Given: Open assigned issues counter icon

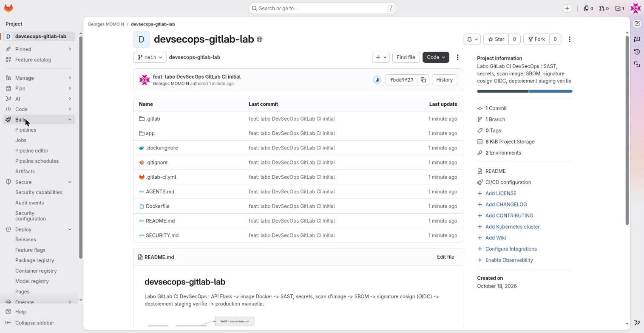Looking at the screenshot, I should 588,8.
